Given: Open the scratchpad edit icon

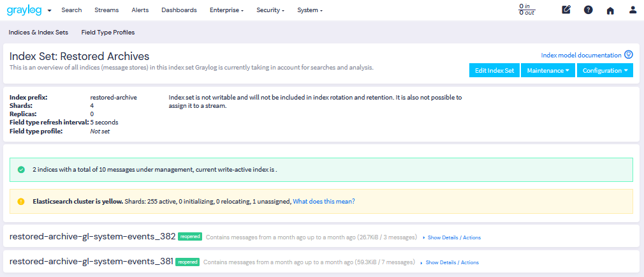Looking at the screenshot, I should (566, 10).
